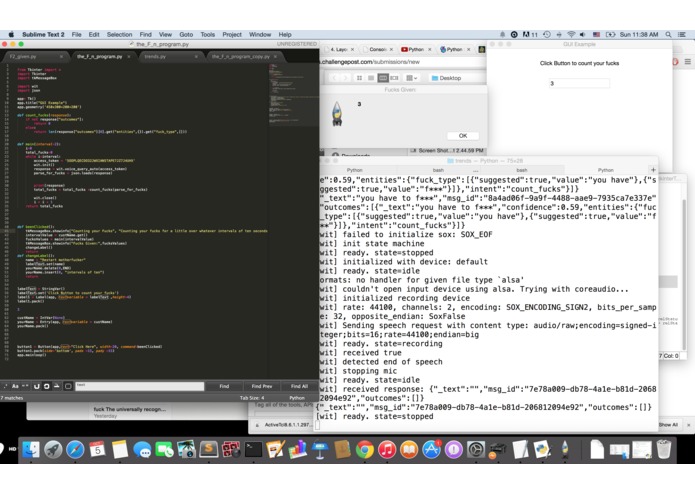Switch file dialog to list view

(371, 78)
